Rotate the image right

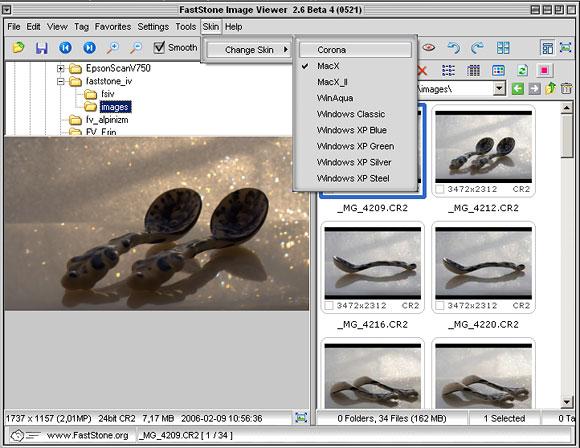478,48
